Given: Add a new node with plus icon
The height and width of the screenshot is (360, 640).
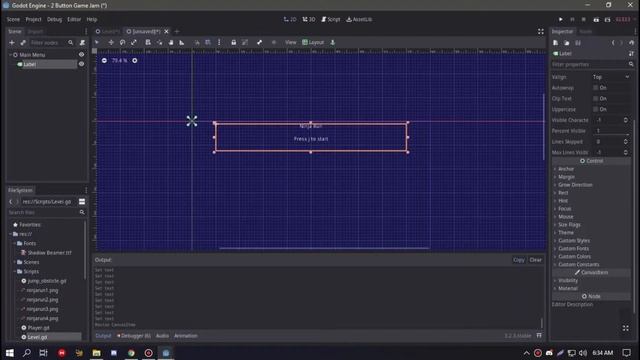Looking at the screenshot, I should tap(12, 42).
